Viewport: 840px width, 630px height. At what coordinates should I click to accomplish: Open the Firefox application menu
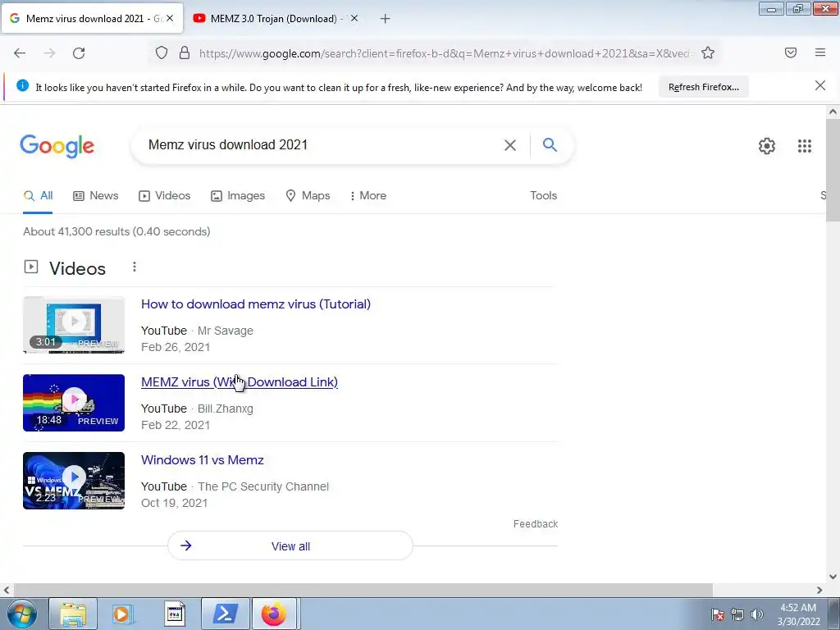[x=820, y=52]
